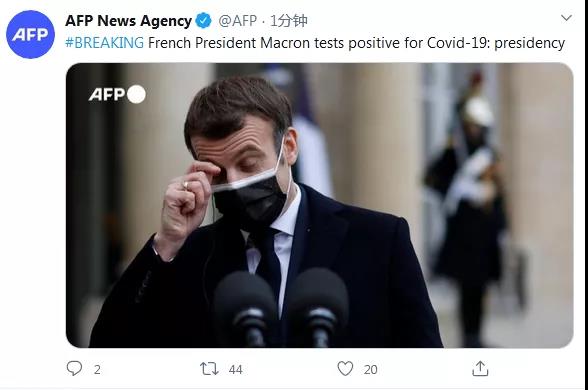The width and height of the screenshot is (588, 390).
Task: Click the retweet arrows icon
Action: coord(209,369)
